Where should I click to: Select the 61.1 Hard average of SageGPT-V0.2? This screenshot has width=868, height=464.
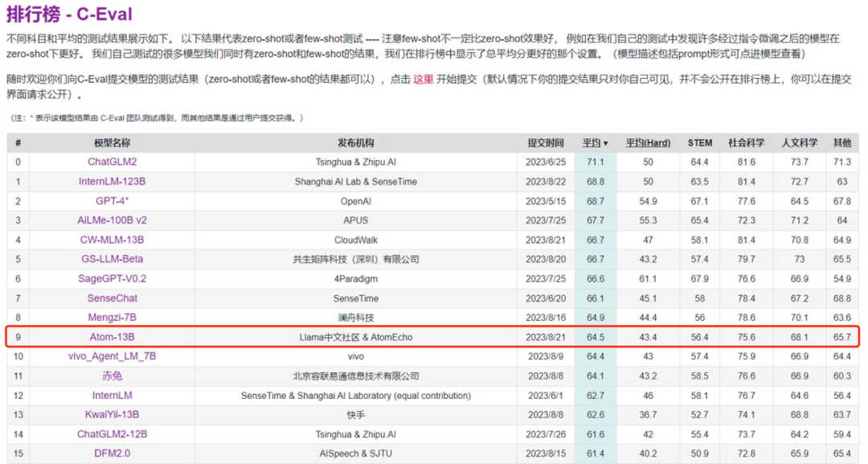(648, 278)
